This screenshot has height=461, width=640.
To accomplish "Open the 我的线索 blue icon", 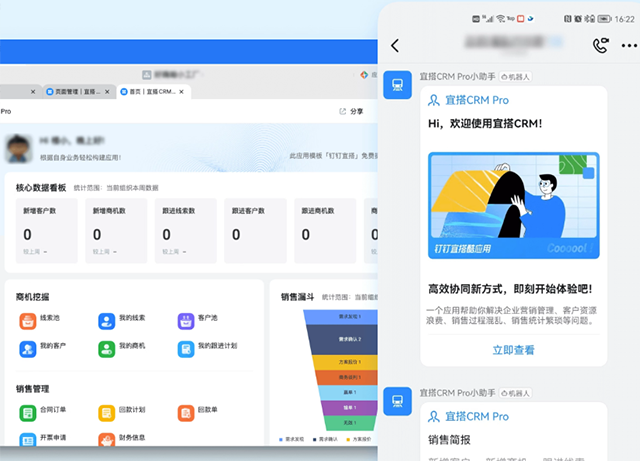I will [107, 321].
